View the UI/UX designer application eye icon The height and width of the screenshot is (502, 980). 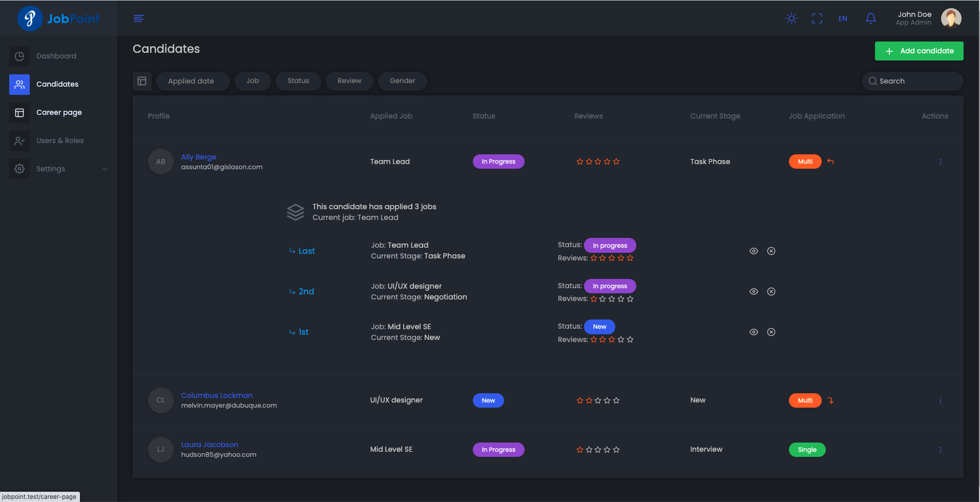pos(754,291)
